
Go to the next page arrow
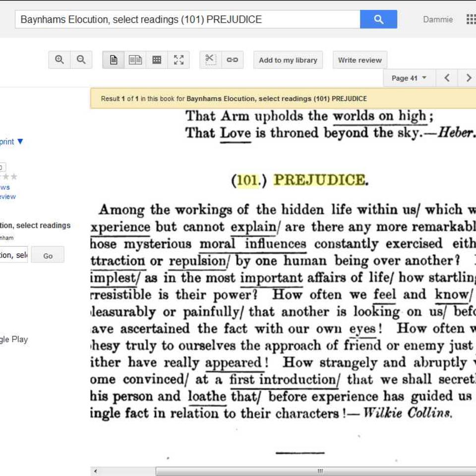(x=468, y=78)
